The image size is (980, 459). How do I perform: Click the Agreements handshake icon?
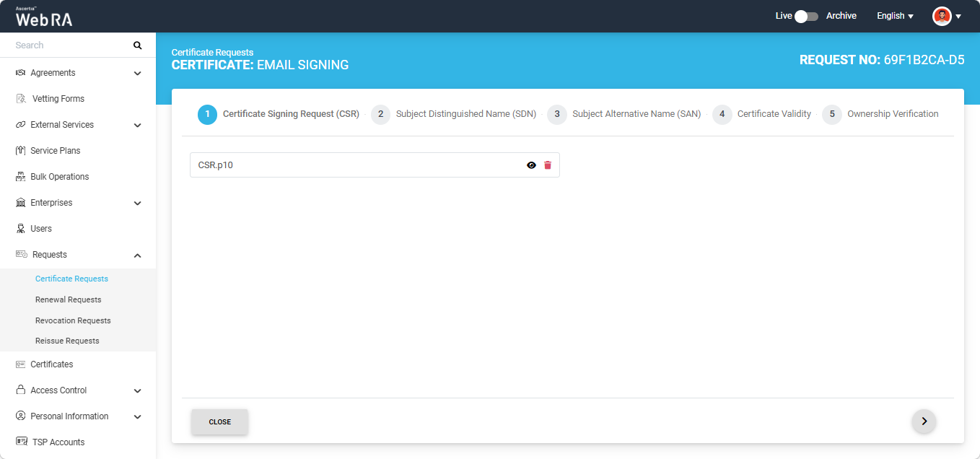[20, 73]
